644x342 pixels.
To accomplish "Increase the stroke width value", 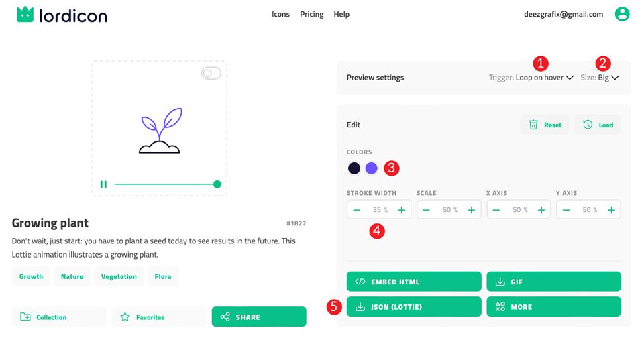I will (402, 210).
